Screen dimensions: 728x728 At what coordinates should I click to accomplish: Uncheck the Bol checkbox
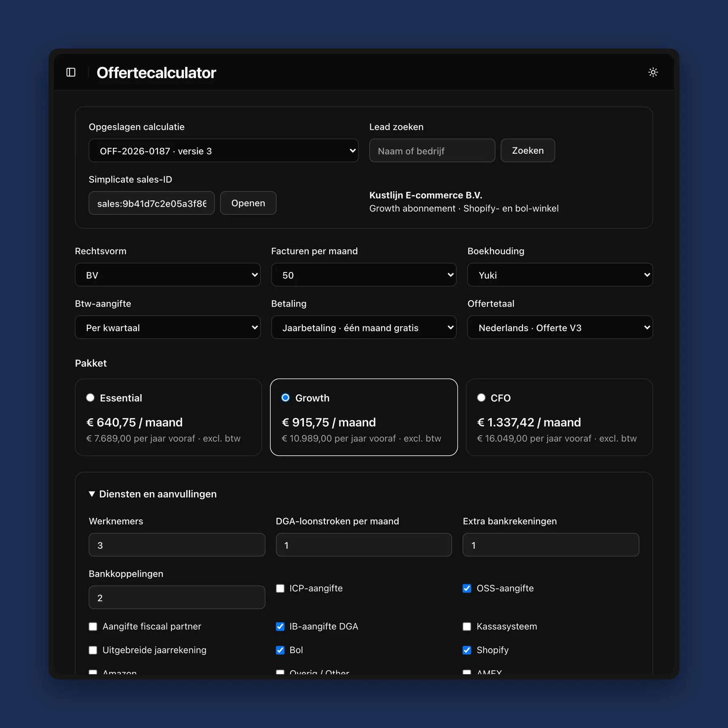(280, 650)
